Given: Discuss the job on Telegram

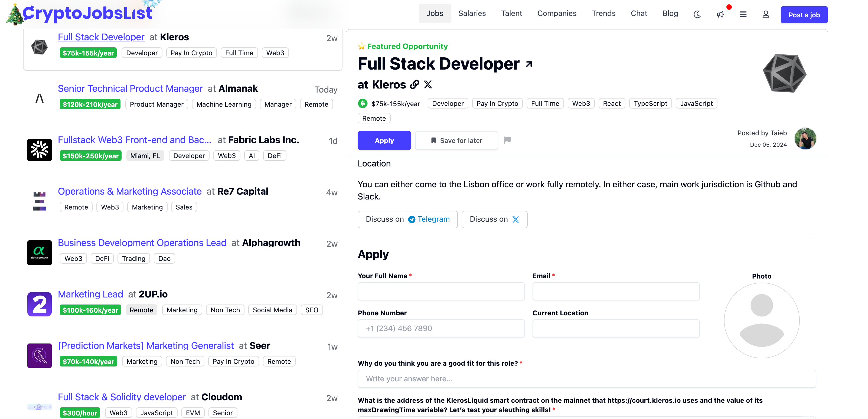Looking at the screenshot, I should tap(407, 219).
